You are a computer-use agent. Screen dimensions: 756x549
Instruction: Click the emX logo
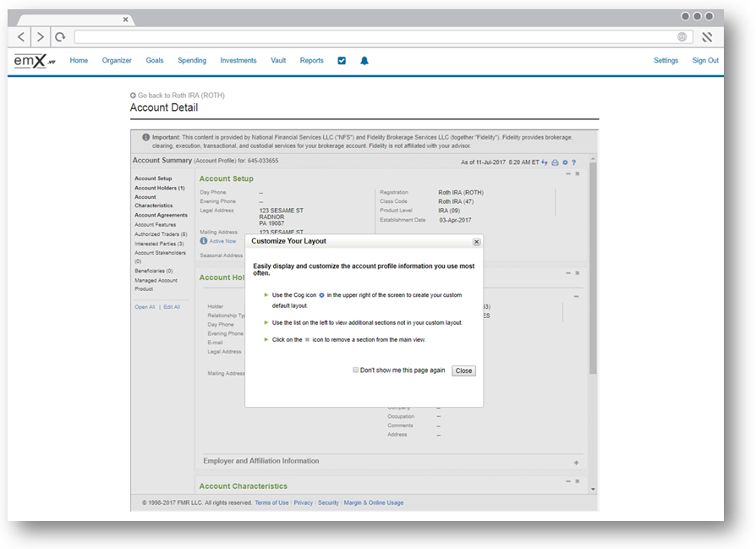tap(34, 61)
